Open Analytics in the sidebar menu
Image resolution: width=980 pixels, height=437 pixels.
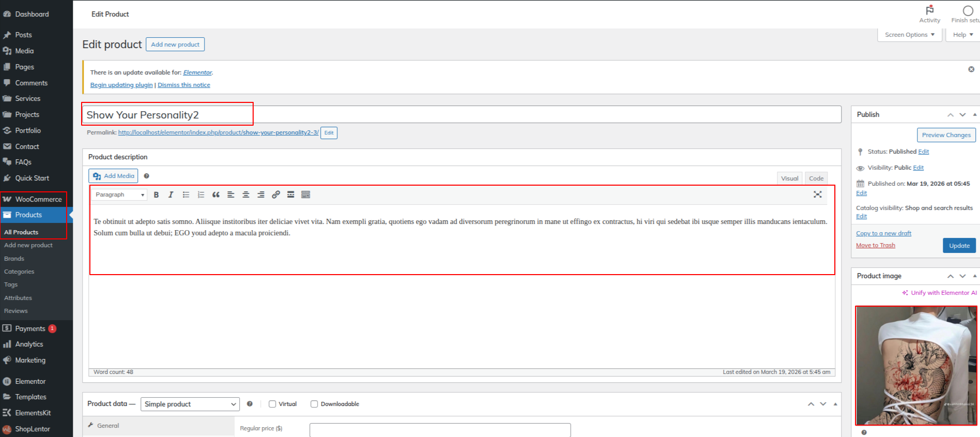(x=29, y=344)
